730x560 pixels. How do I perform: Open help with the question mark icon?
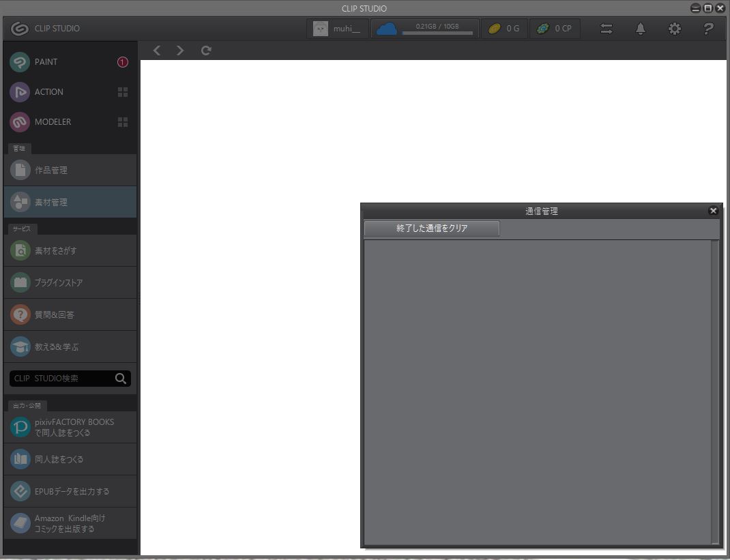(x=708, y=29)
